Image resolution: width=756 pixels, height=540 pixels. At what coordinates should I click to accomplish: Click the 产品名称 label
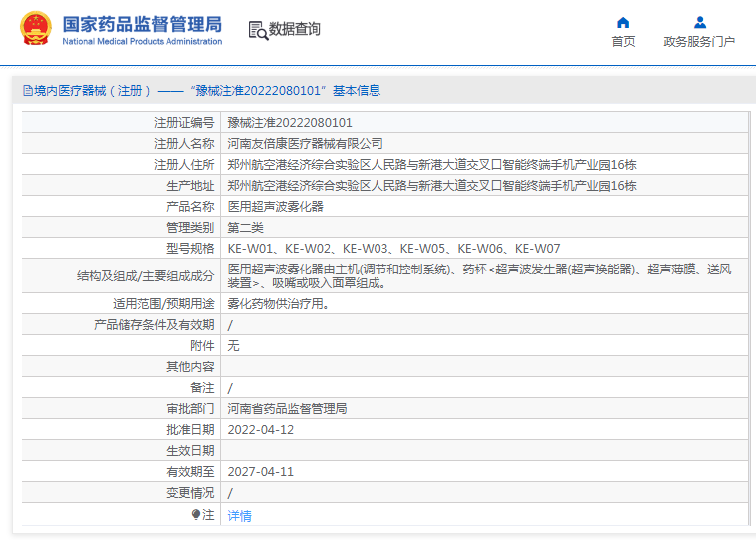190,207
